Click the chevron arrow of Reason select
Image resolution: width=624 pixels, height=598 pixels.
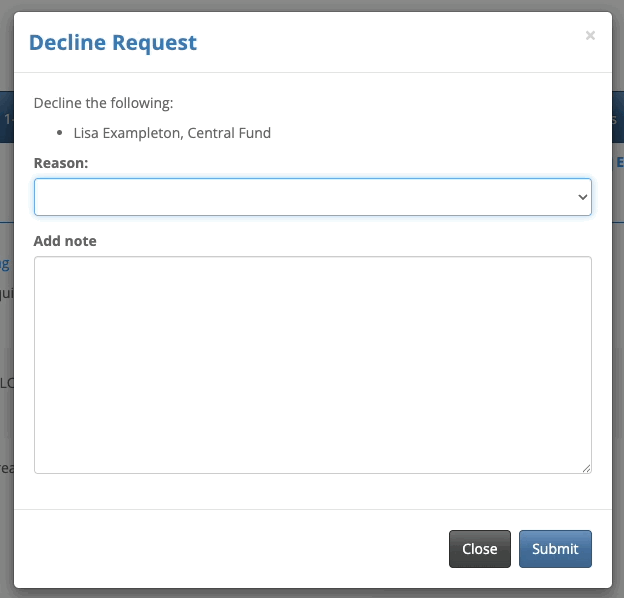click(583, 197)
